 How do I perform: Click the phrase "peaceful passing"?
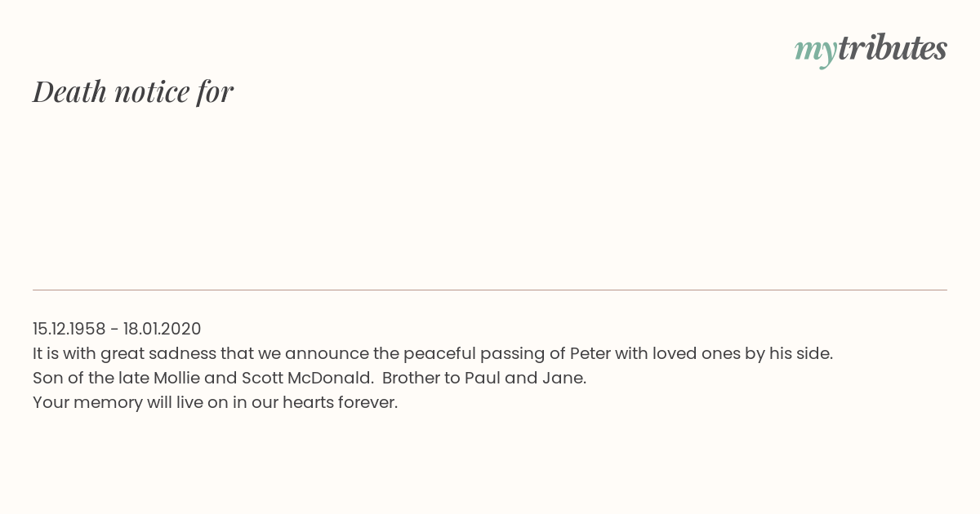point(473,354)
